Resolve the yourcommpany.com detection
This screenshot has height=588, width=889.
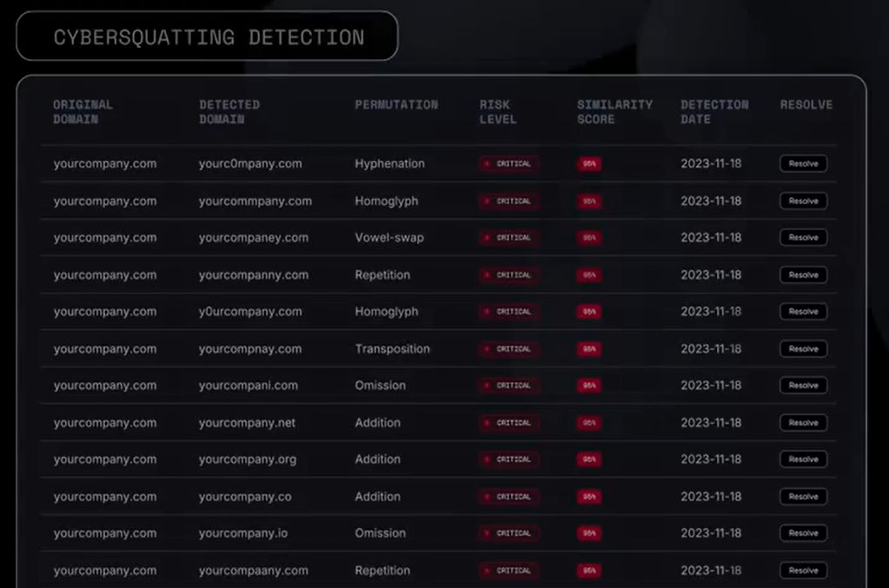[803, 202]
